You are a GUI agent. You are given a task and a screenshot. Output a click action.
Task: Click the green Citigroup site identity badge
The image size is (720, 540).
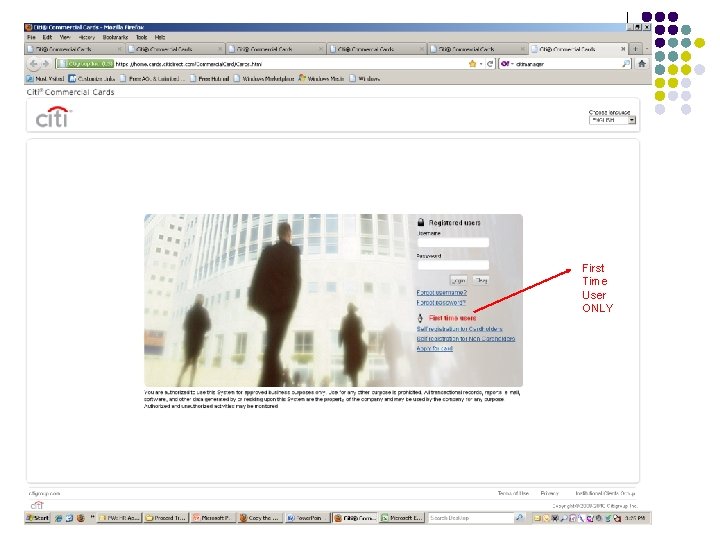point(85,64)
